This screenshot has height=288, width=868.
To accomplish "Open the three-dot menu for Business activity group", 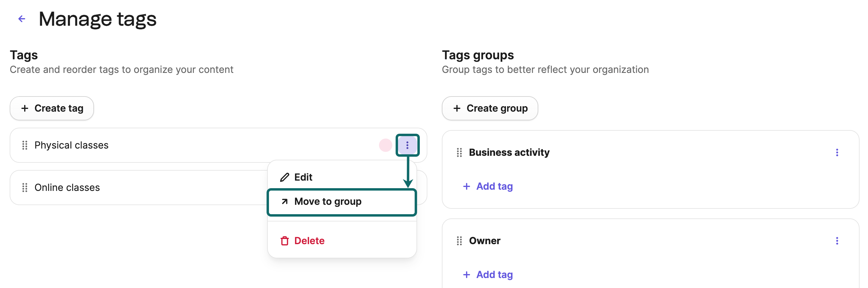I will [x=837, y=152].
